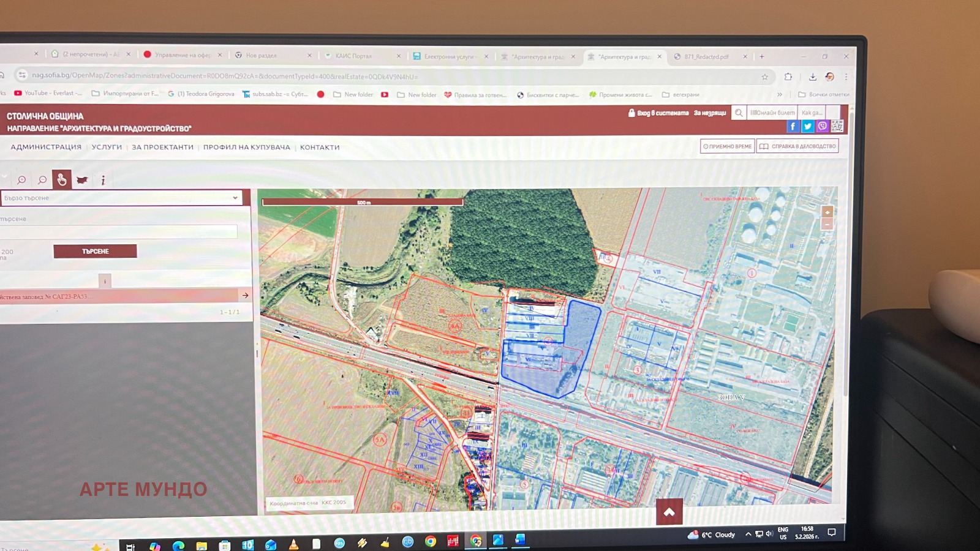Switch to the 871_Redacted.pdf tab
980x551 pixels.
click(706, 56)
